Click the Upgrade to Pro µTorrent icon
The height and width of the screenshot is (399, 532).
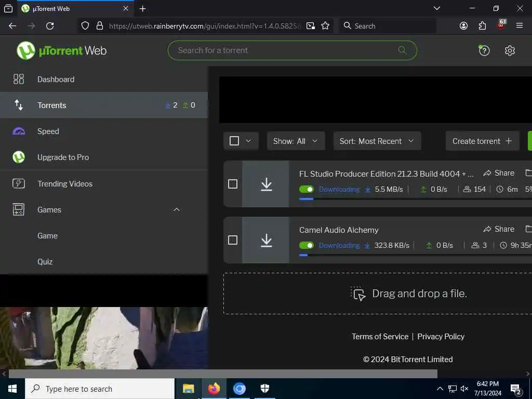point(18,157)
